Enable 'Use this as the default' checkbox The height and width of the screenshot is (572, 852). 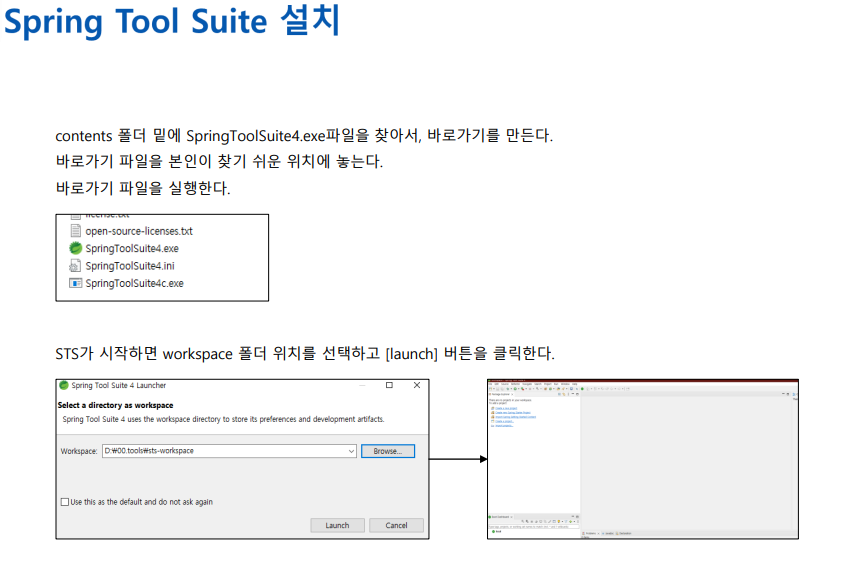point(65,502)
